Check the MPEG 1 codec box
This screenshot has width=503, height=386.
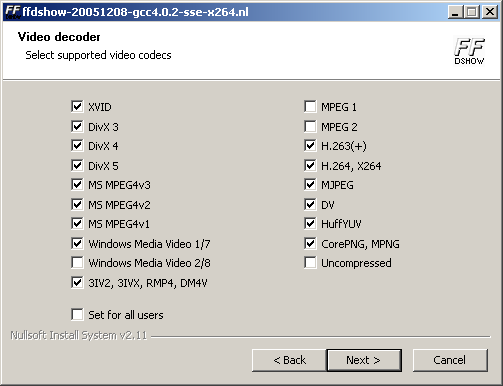pos(310,107)
